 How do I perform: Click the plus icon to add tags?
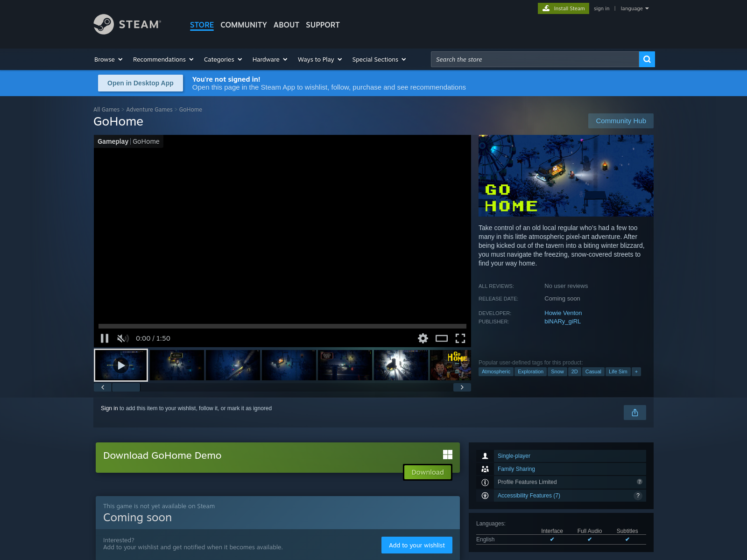(x=636, y=372)
